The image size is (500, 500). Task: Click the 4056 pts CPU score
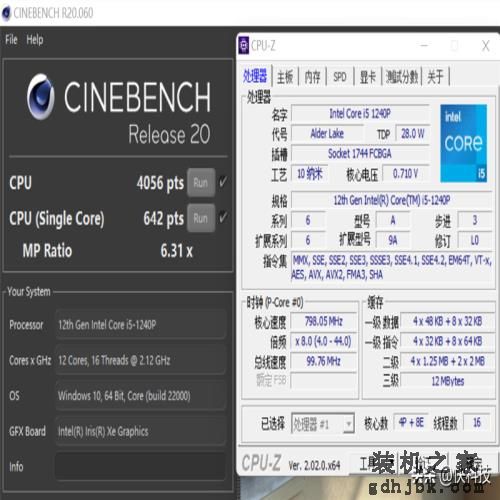(x=160, y=183)
